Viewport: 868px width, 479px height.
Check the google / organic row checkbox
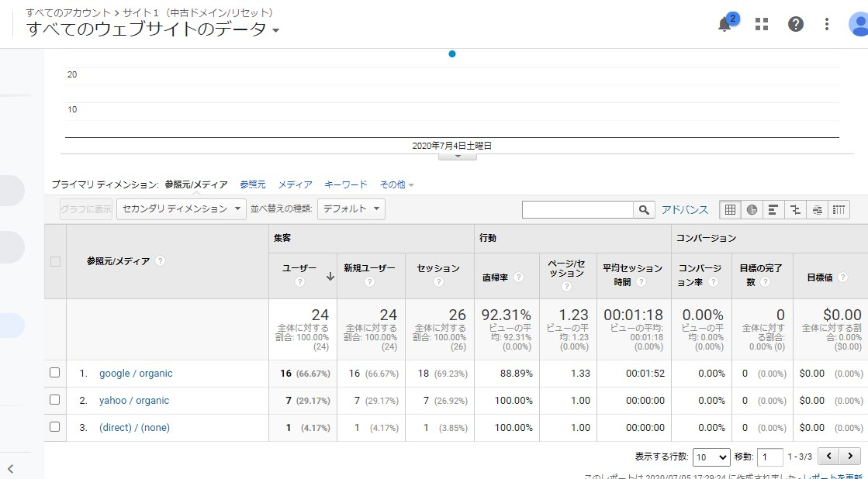click(x=55, y=373)
